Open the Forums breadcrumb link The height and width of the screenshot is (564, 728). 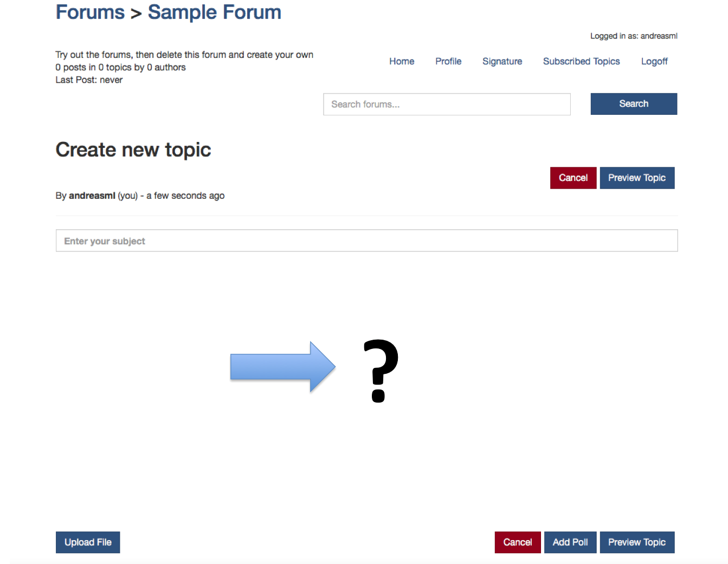(x=90, y=12)
